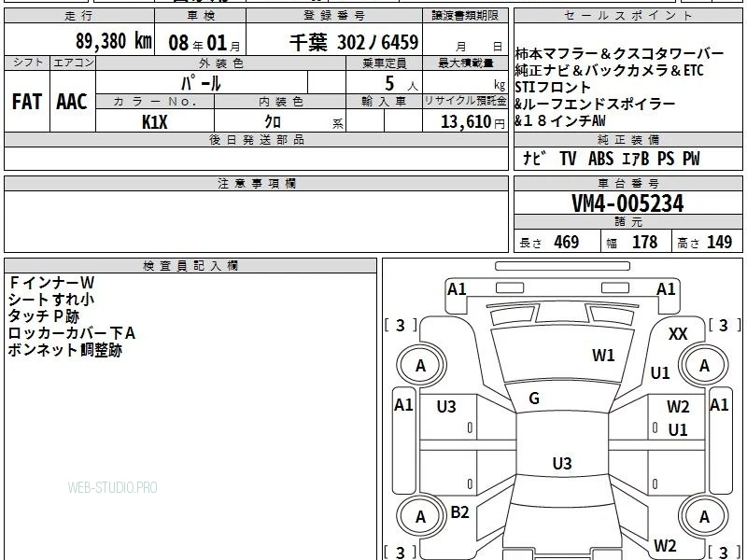Image resolution: width=747 pixels, height=560 pixels.
Task: Select the AAC air conditioner value
Action: (72, 102)
